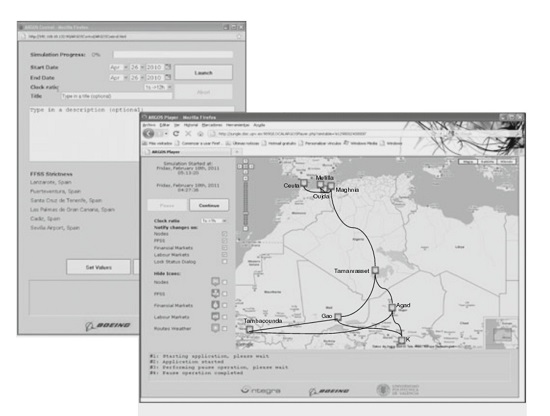This screenshot has height=416, width=550.
Task: Click the Gao node marker on the map
Action: tap(338, 317)
